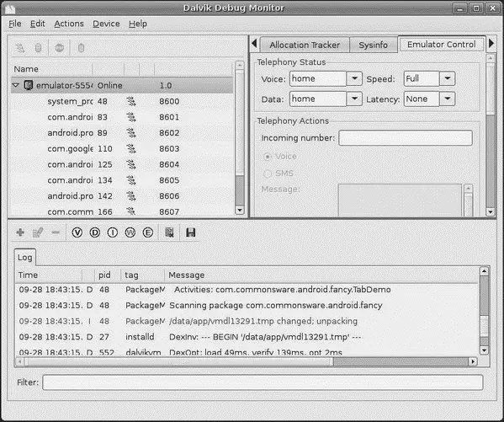This screenshot has width=504, height=422.
Task: Select the system_process row with port 8600
Action: (x=122, y=101)
